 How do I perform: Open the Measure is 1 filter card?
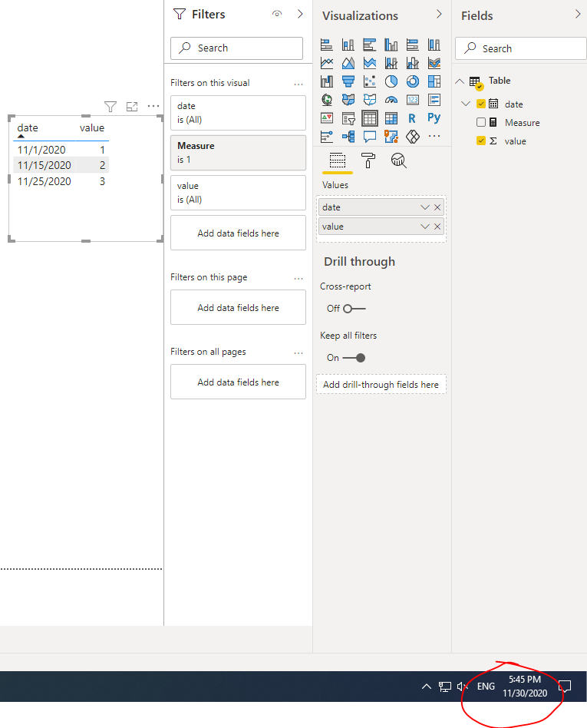click(238, 153)
